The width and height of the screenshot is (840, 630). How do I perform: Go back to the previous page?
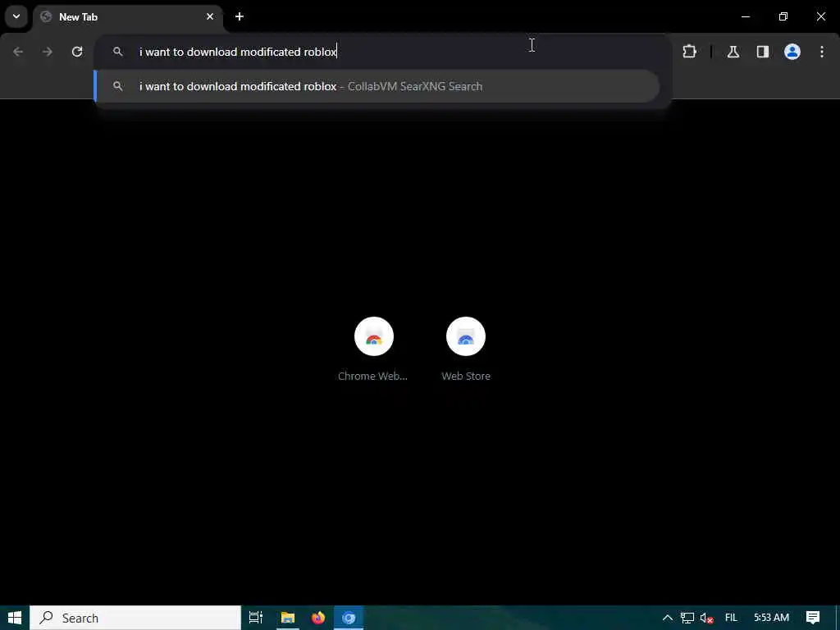click(18, 52)
